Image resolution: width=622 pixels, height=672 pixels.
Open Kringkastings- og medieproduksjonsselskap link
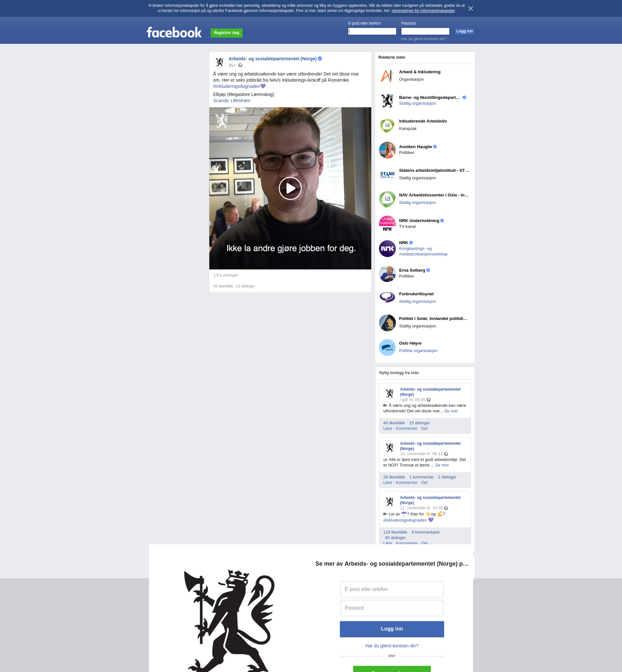coord(423,251)
